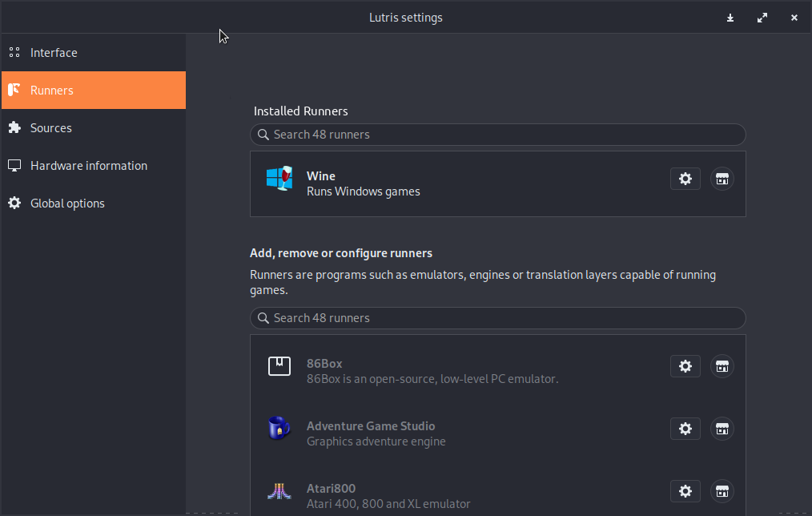Manage Adventure Game Studio versions via storefront icon
The image size is (812, 516).
click(x=722, y=429)
